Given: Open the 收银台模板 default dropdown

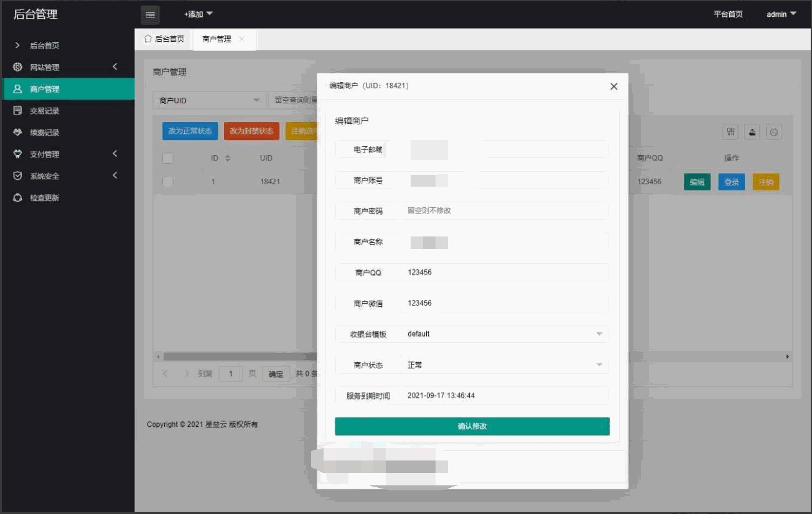Looking at the screenshot, I should tap(504, 334).
